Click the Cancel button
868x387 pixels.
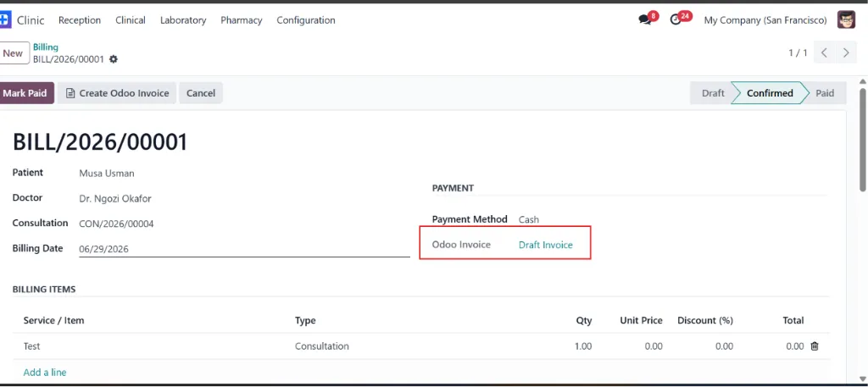click(x=200, y=93)
